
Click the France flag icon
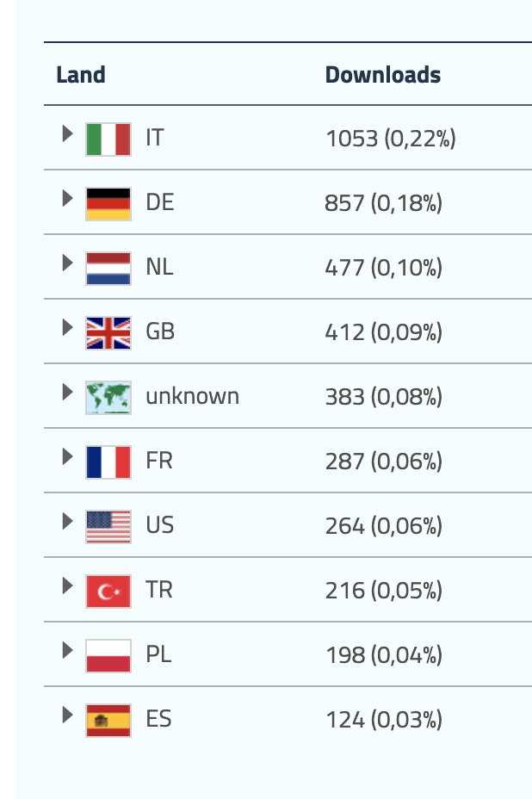tap(108, 461)
